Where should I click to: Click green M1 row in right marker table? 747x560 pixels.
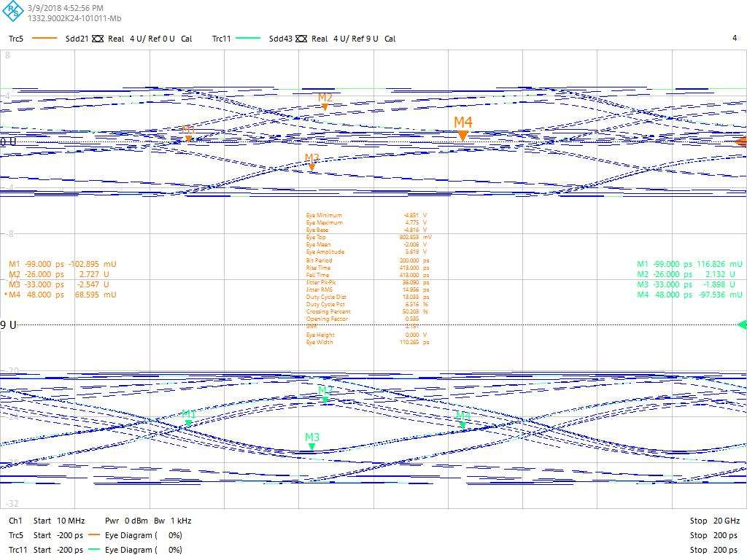[689, 264]
